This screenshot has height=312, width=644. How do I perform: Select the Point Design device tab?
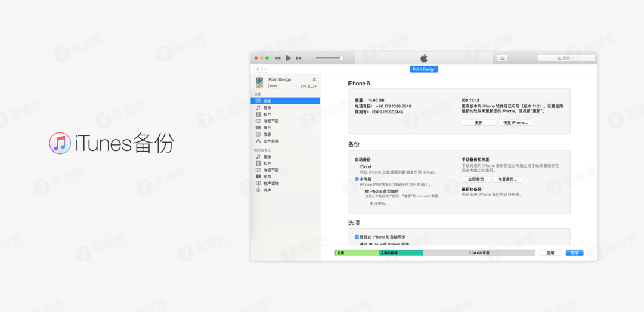(424, 69)
